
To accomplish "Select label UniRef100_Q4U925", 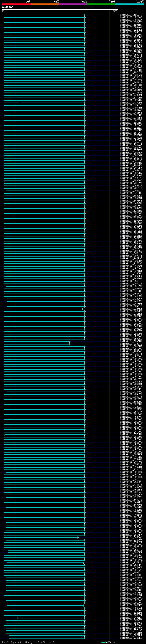I will 131,301.
